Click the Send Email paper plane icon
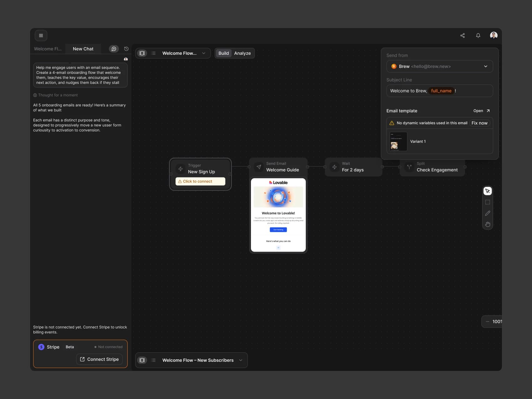This screenshot has width=532, height=399. point(259,167)
